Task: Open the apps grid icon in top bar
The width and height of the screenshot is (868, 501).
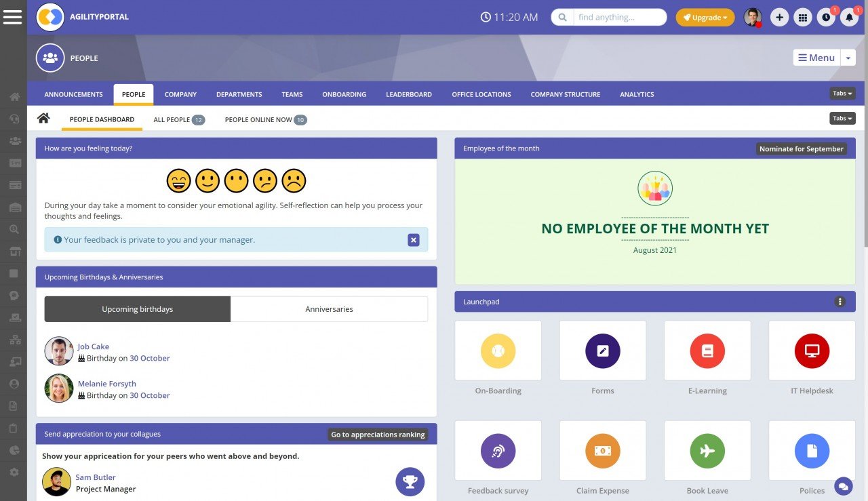Action: click(x=803, y=17)
